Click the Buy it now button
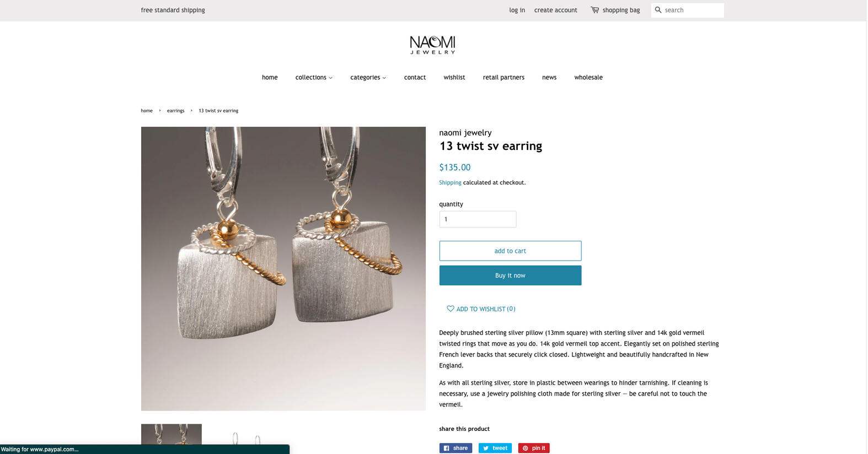Viewport: 868px width, 454px height. pos(510,275)
